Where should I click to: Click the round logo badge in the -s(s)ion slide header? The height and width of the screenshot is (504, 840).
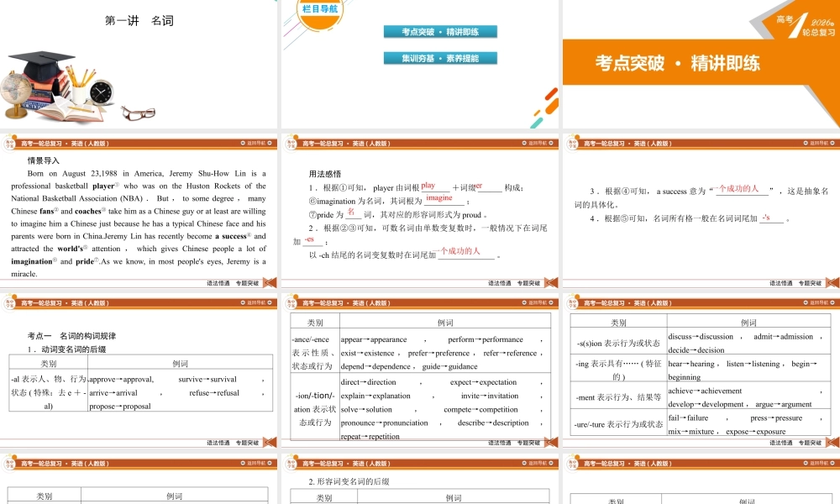(572, 302)
